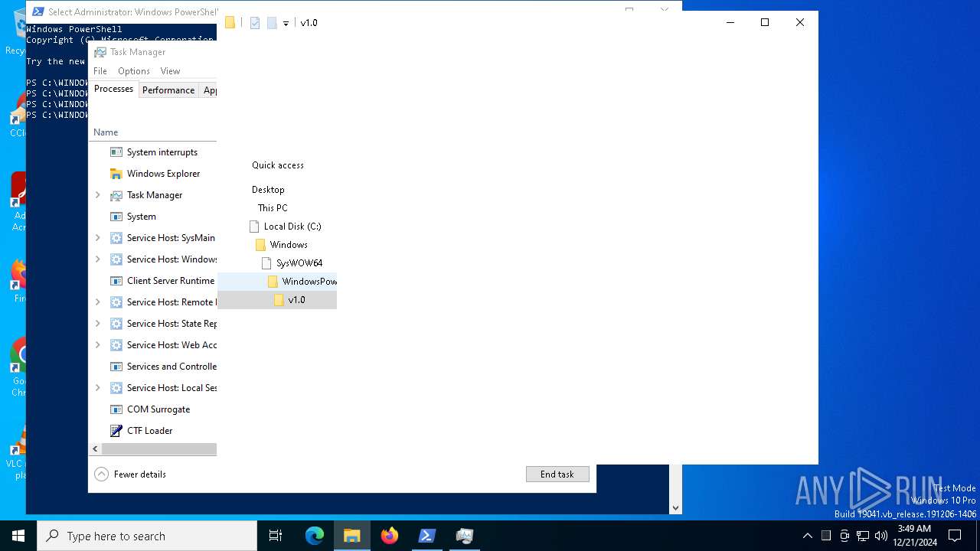
Task: Click the End task button
Action: pos(557,474)
